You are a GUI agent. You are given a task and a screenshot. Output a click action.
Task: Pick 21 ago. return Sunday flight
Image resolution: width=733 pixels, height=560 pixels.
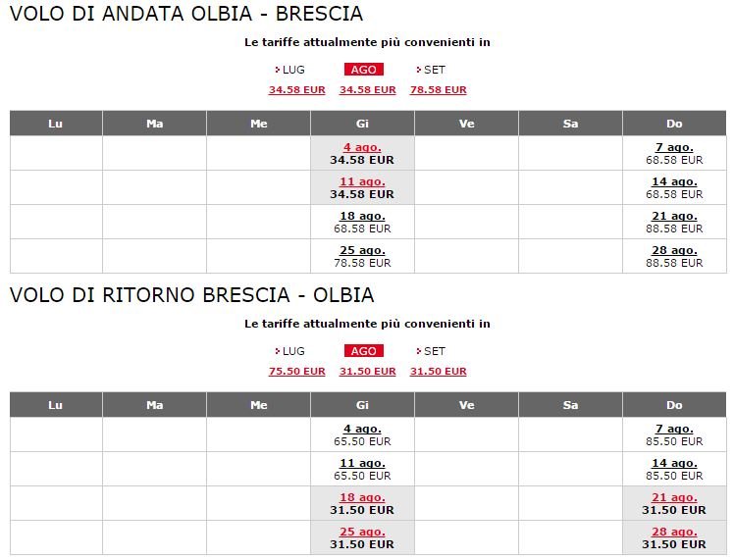point(674,497)
